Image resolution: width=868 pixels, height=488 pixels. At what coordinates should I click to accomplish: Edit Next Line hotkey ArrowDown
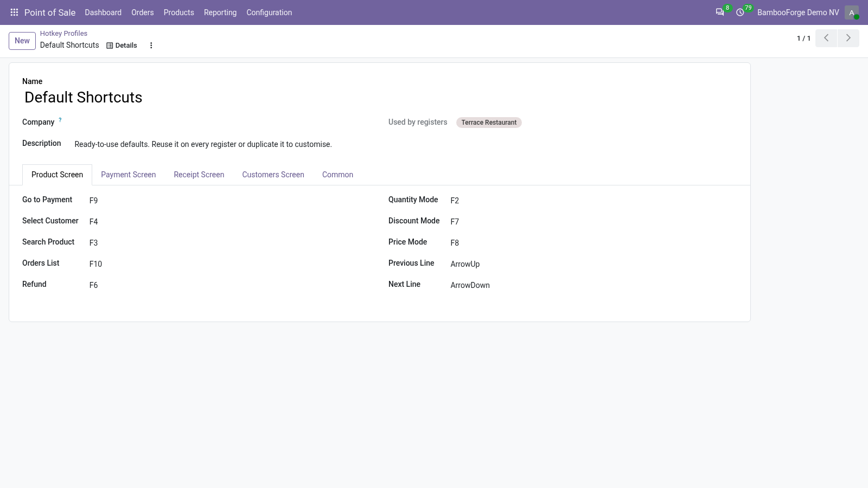[x=593, y=285]
